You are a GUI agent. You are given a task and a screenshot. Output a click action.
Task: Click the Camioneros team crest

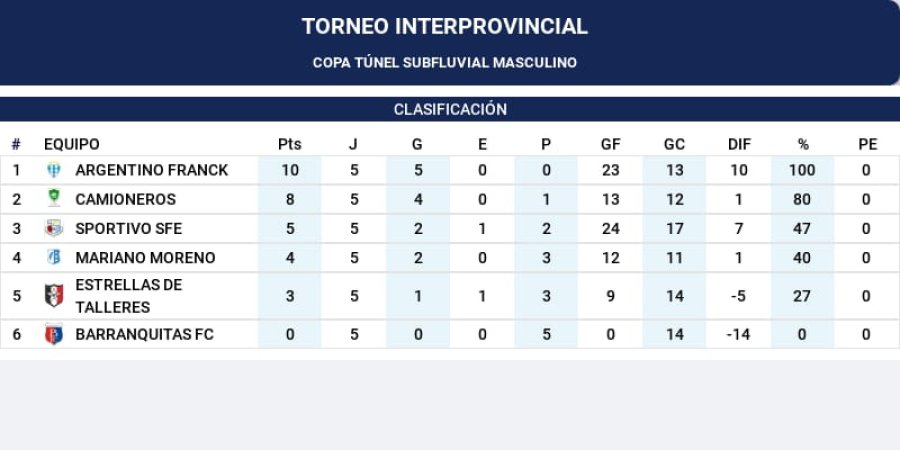[x=54, y=199]
